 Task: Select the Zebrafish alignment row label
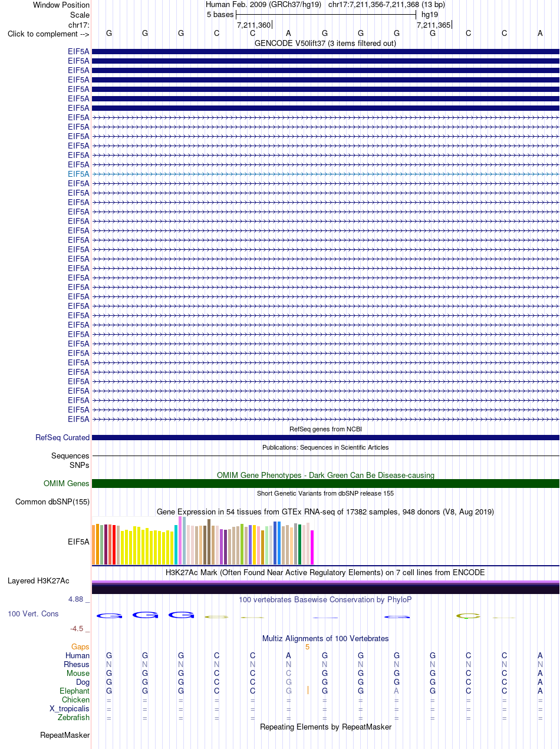coord(74,718)
